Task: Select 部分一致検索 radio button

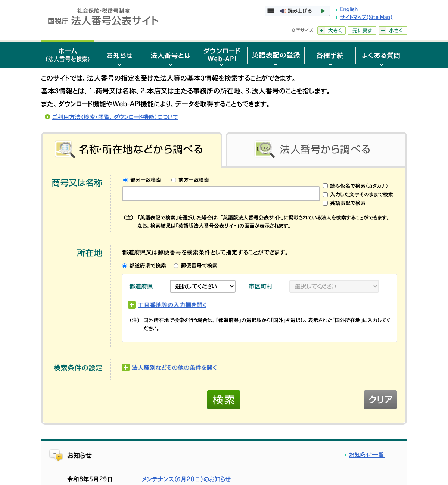Action: (x=125, y=180)
